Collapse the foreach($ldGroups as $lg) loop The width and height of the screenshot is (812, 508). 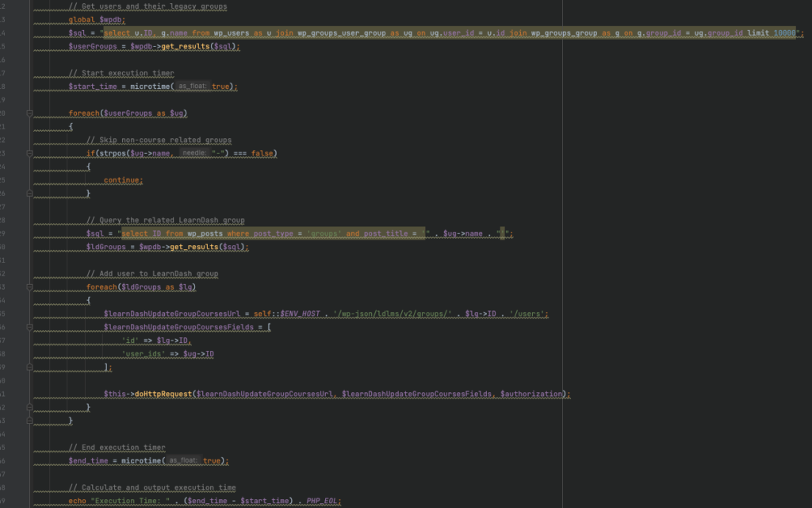[x=29, y=287]
